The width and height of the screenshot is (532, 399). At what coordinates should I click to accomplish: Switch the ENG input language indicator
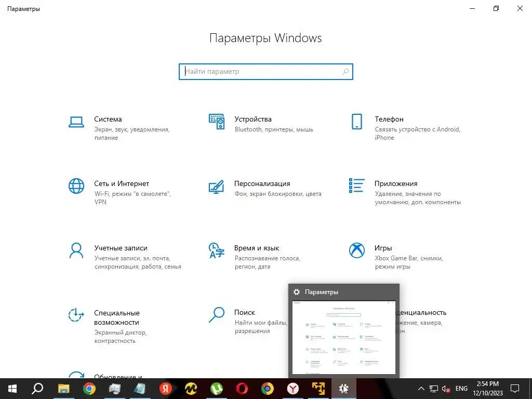[x=461, y=389]
